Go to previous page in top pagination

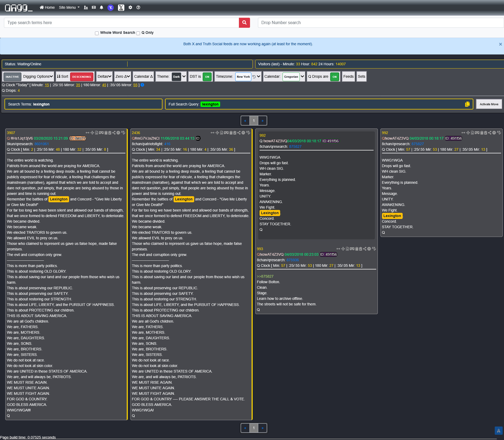click(x=245, y=121)
